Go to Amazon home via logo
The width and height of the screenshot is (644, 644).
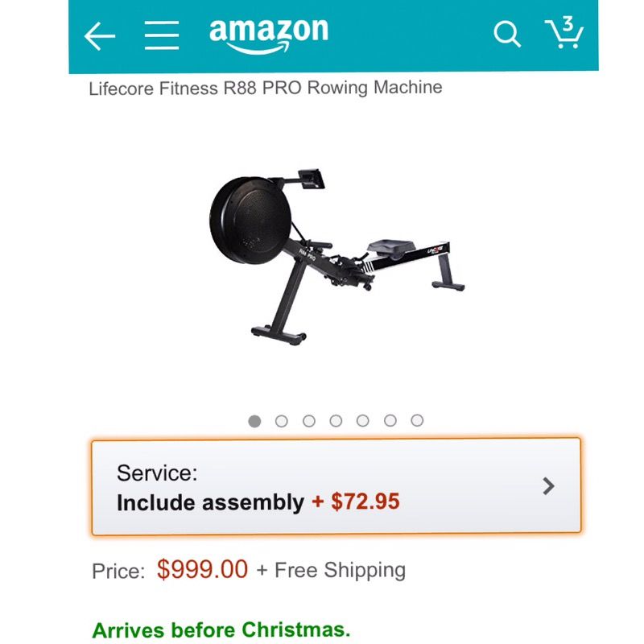point(269,35)
